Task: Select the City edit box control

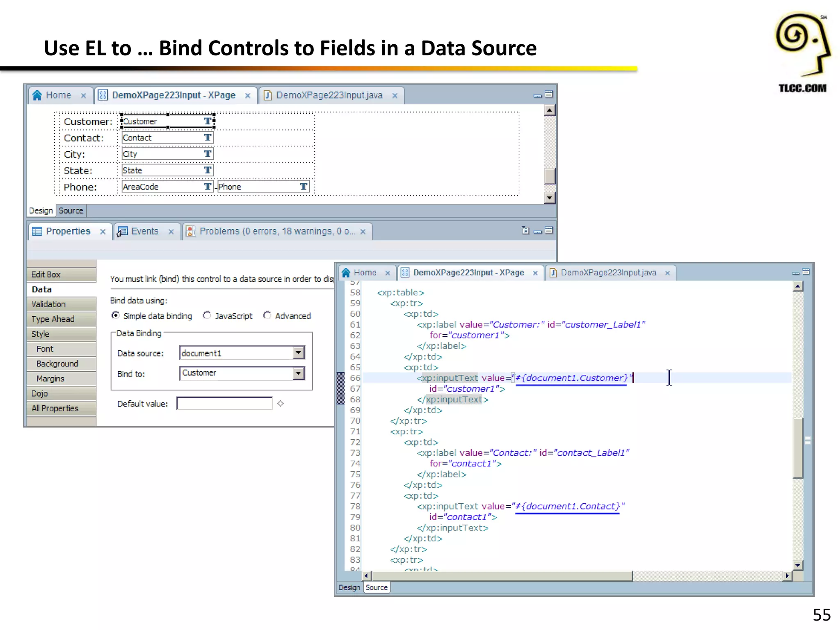Action: coord(167,154)
